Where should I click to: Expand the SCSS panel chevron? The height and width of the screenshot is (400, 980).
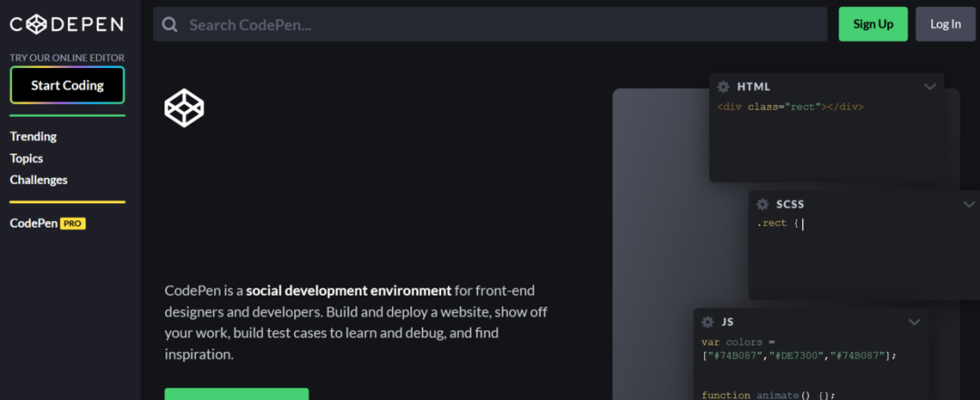coord(969,204)
